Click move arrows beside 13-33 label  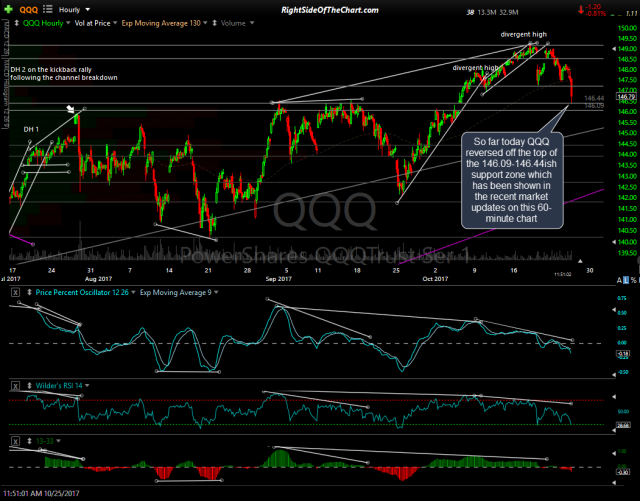[29, 441]
